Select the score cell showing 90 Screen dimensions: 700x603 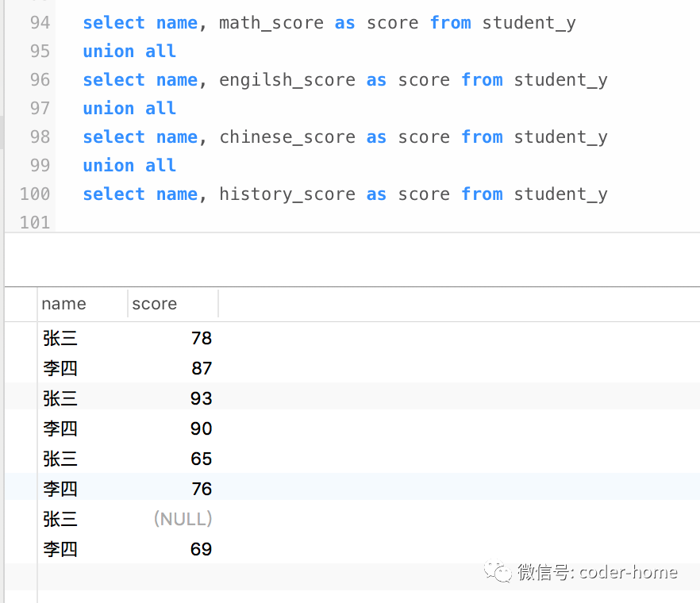point(201,428)
